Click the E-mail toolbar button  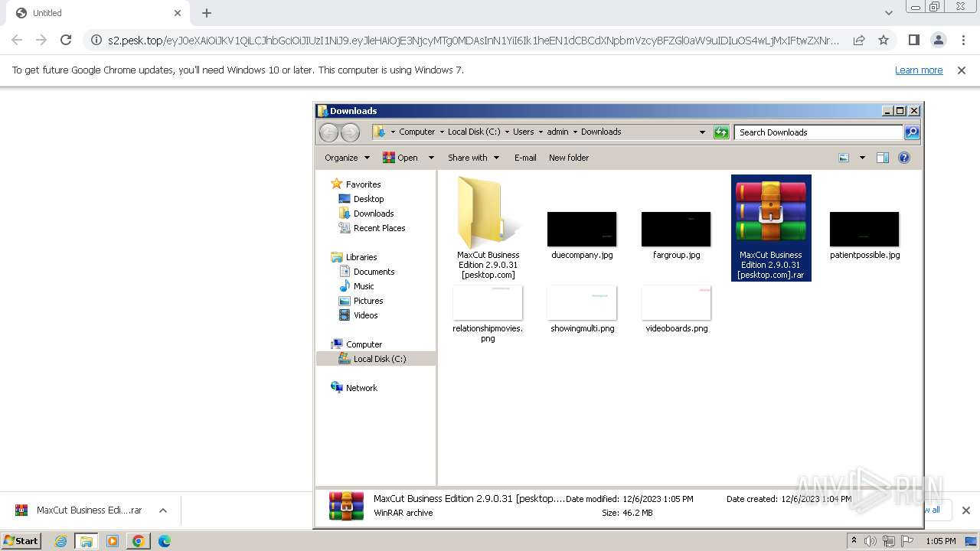tap(525, 158)
